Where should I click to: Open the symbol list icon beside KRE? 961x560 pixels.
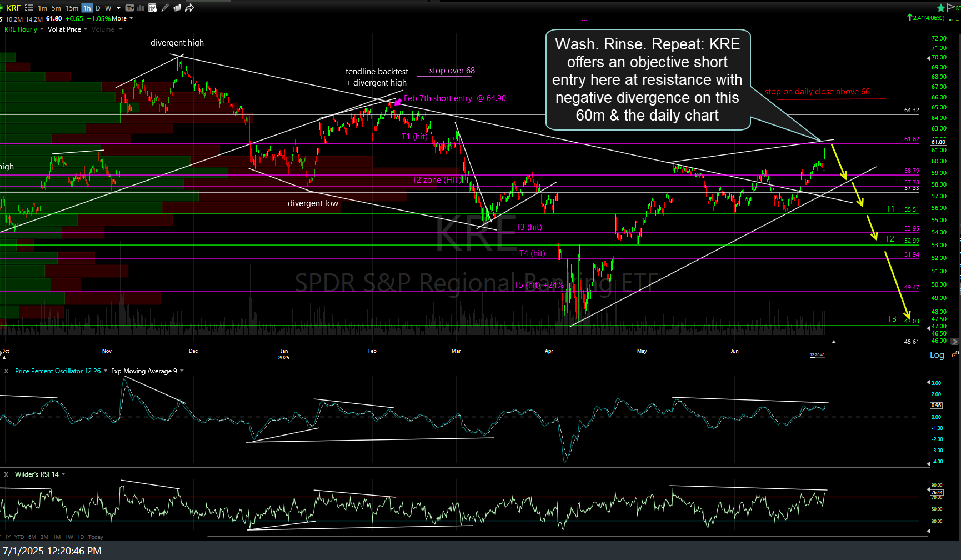point(29,8)
